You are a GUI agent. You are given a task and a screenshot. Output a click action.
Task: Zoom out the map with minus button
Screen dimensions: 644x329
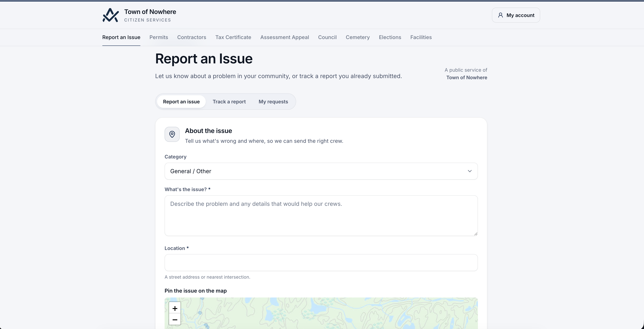coord(175,320)
